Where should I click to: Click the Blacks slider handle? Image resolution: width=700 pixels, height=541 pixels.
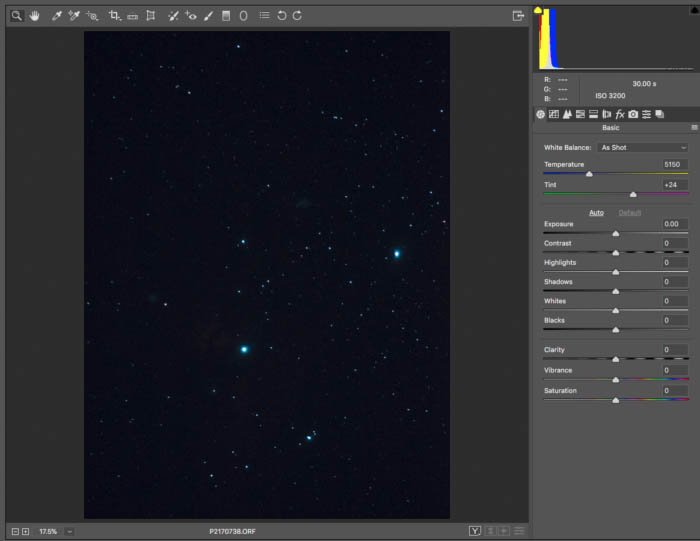pyautogui.click(x=616, y=329)
